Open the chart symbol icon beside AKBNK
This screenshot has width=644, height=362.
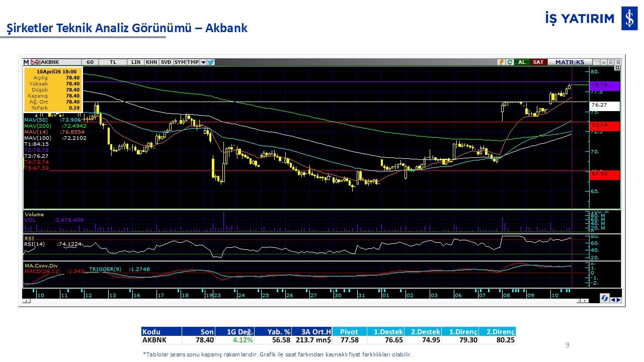(x=35, y=62)
